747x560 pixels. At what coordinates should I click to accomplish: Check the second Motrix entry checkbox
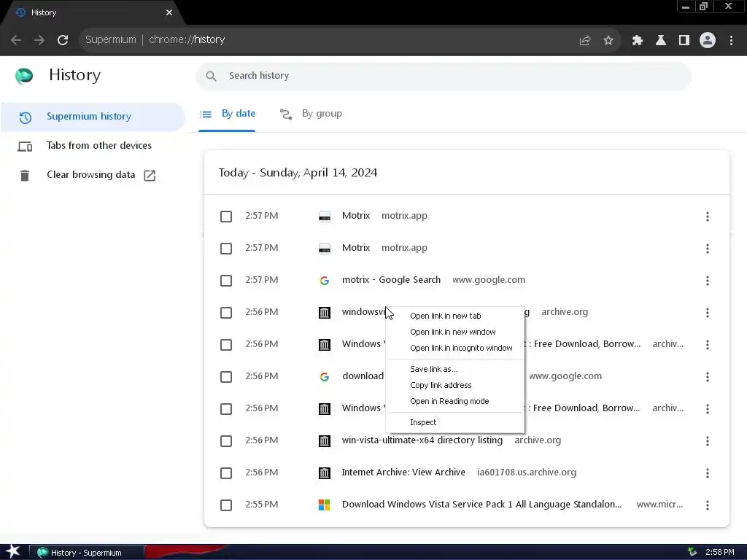tap(226, 249)
